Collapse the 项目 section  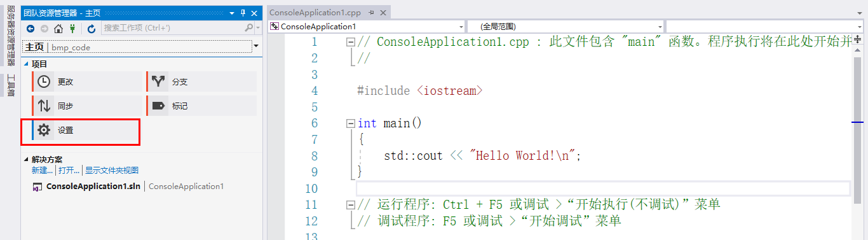click(x=27, y=64)
